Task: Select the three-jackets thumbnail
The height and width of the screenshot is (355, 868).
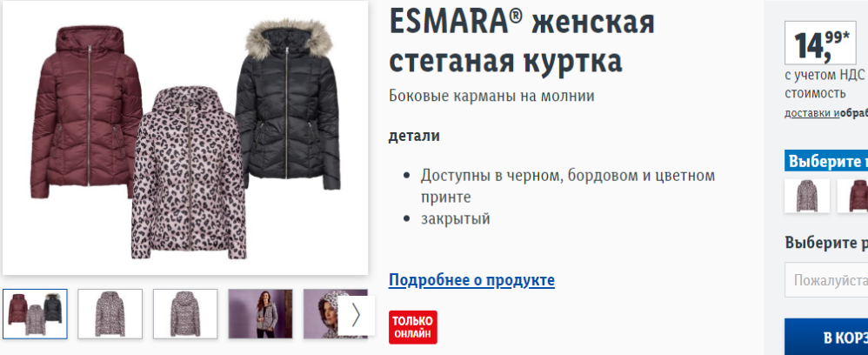Action: 35,313
